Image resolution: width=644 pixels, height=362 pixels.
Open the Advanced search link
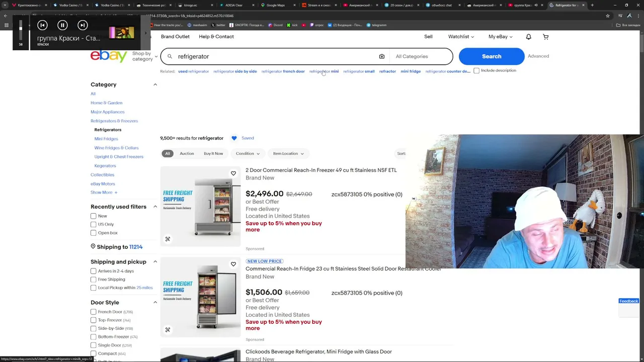(538, 56)
